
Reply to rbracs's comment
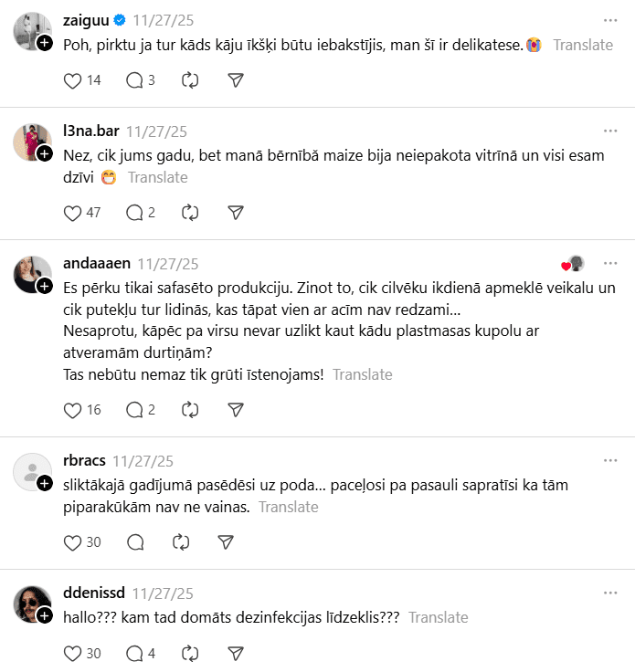pos(134,542)
